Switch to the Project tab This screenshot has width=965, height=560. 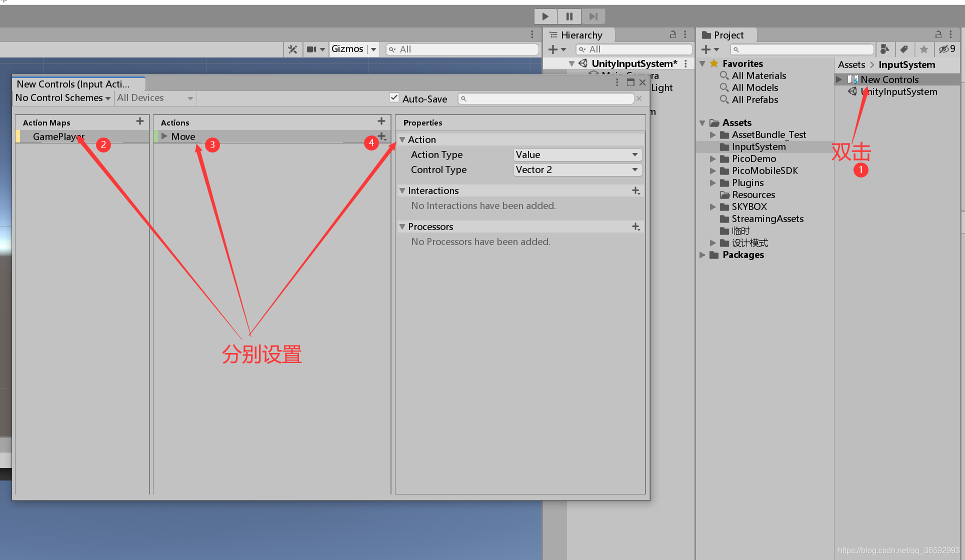(728, 35)
